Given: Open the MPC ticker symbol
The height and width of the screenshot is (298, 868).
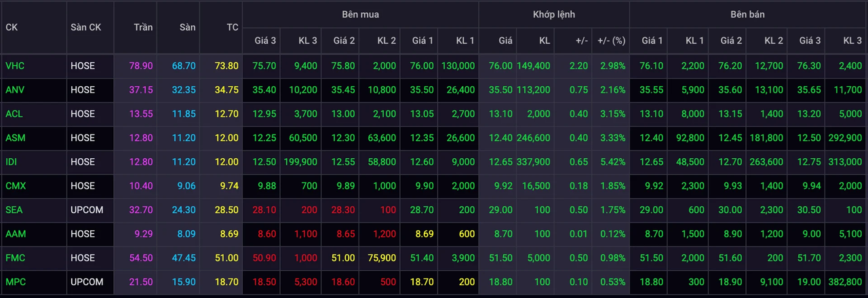Looking at the screenshot, I should pyautogui.click(x=15, y=282).
